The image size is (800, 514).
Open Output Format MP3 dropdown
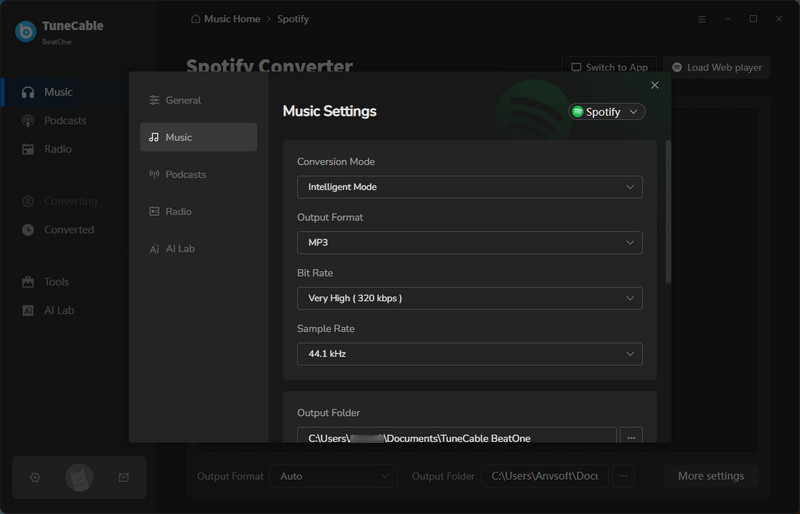pyautogui.click(x=469, y=242)
